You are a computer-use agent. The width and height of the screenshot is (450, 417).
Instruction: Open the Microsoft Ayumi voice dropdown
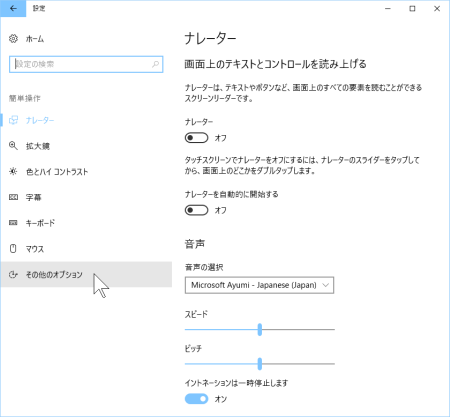(259, 285)
